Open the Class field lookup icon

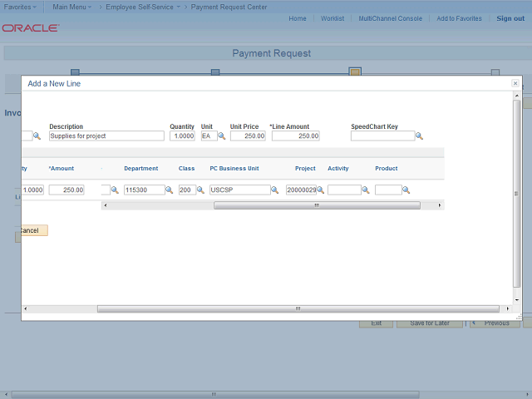[x=200, y=190]
